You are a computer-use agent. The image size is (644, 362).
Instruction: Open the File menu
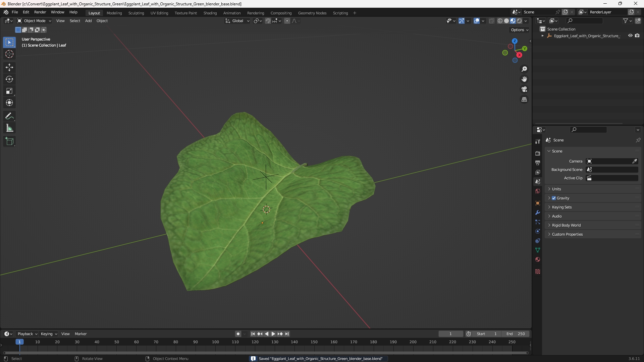[x=15, y=12]
